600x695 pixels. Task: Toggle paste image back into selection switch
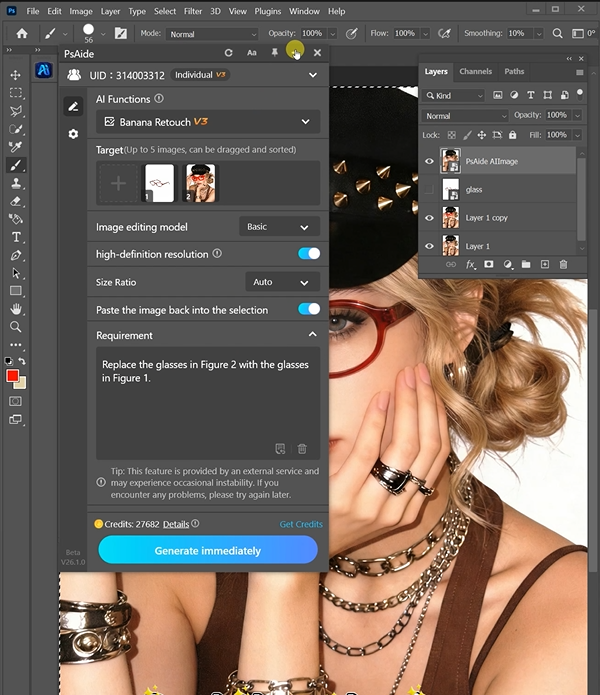309,310
